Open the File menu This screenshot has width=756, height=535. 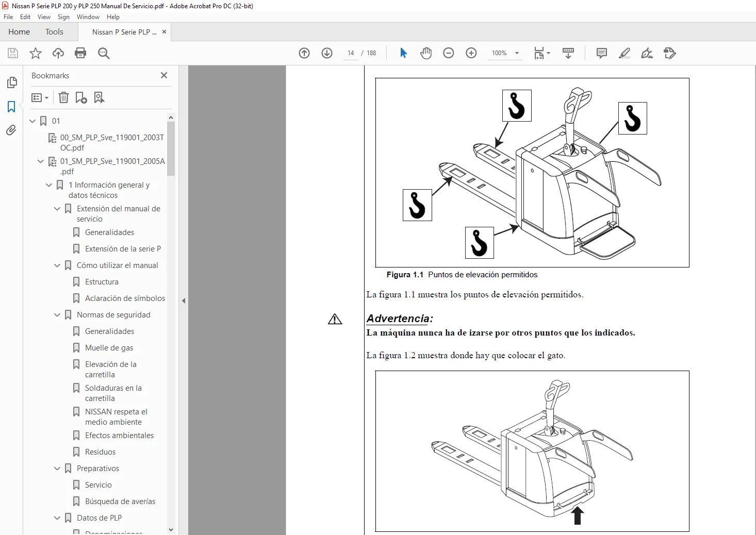click(8, 17)
